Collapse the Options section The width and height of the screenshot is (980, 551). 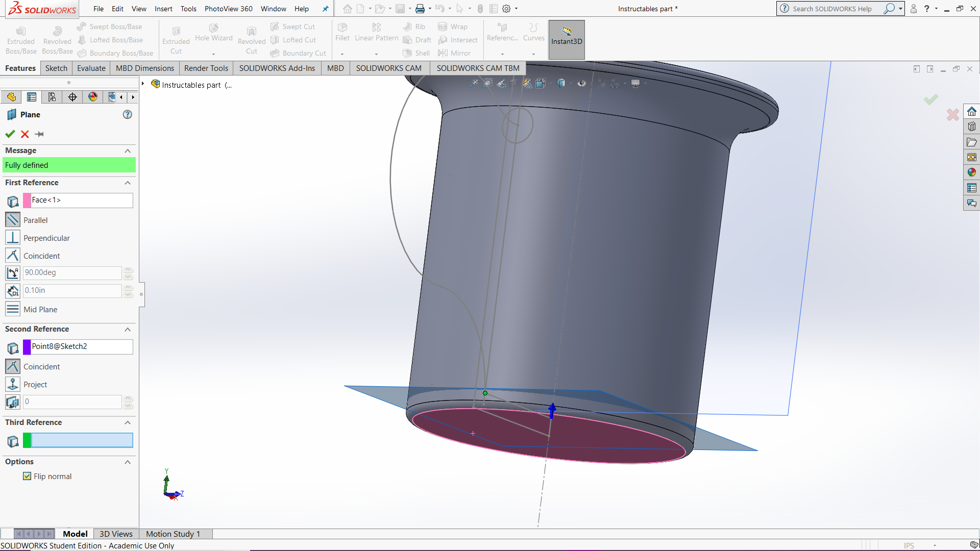tap(128, 462)
